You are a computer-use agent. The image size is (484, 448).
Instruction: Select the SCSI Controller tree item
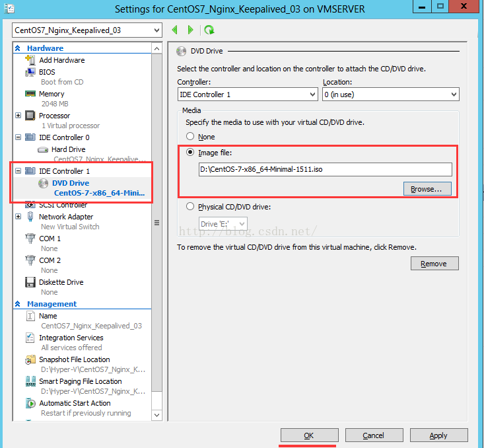point(63,205)
